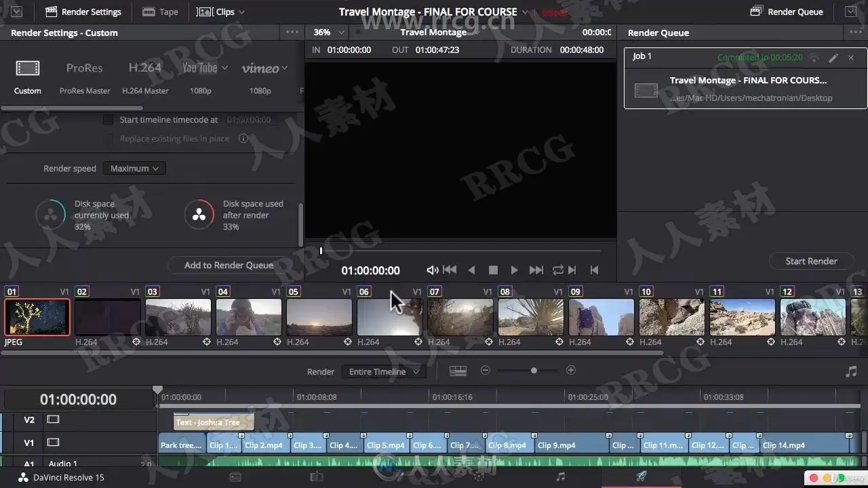Go to previous clip marker button
868x488 pixels.
[x=594, y=270]
